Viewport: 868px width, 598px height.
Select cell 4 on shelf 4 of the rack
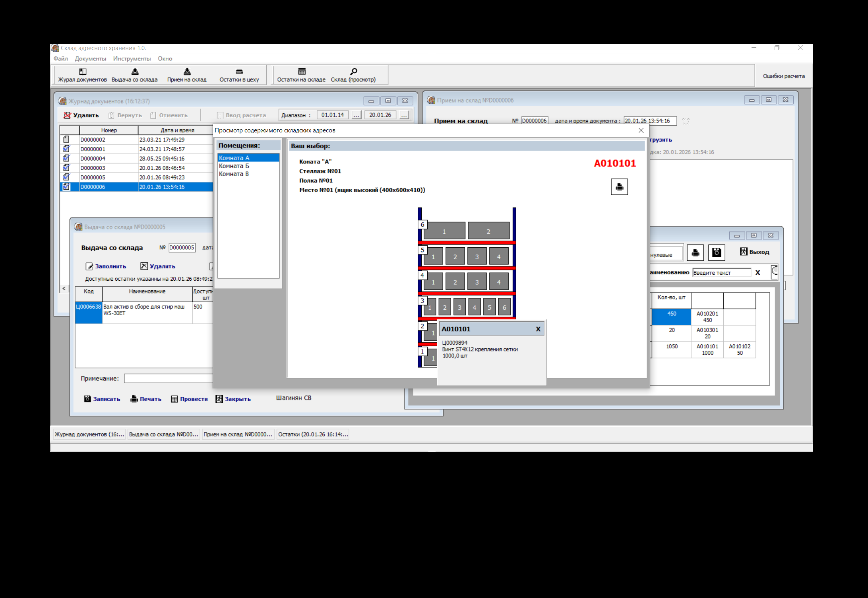[x=499, y=282]
